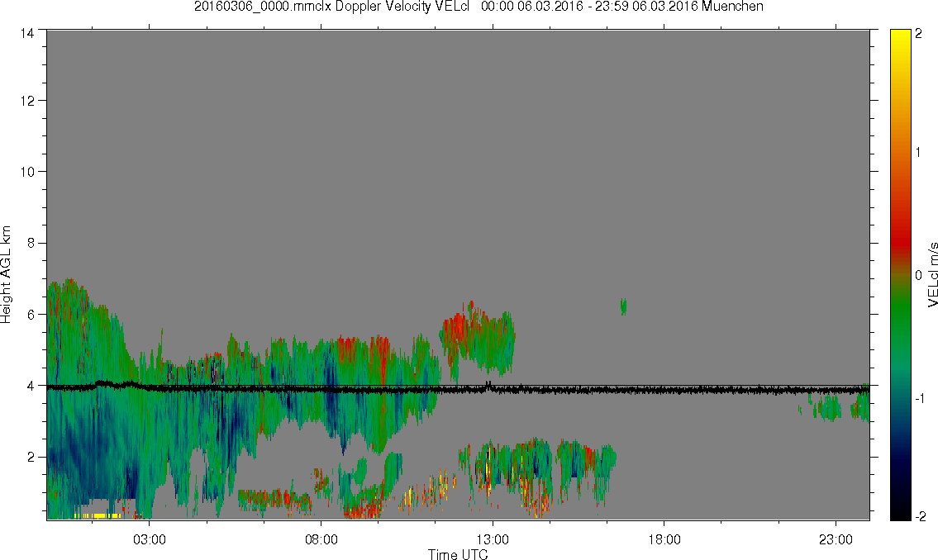
Task: Click the 03:00 time tick label
Action: tap(149, 539)
